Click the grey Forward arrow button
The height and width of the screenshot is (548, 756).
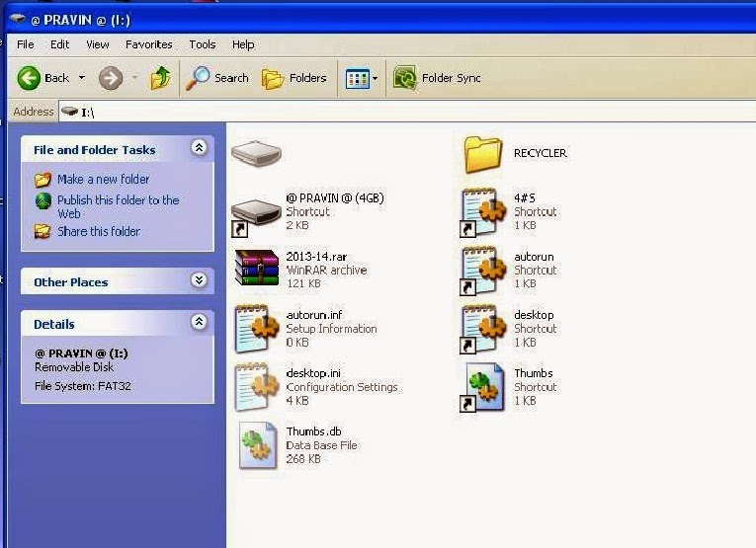coord(111,78)
